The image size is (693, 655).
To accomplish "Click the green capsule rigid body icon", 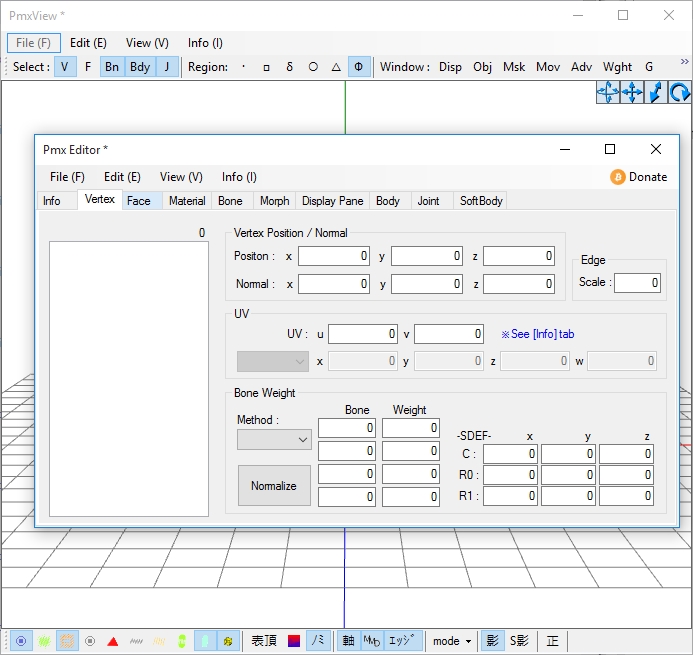I will tap(182, 641).
